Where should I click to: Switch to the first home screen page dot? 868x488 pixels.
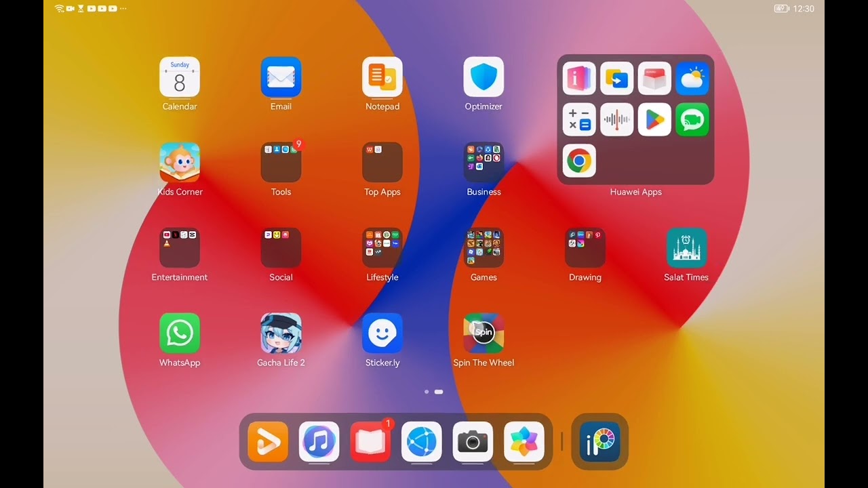point(427,392)
